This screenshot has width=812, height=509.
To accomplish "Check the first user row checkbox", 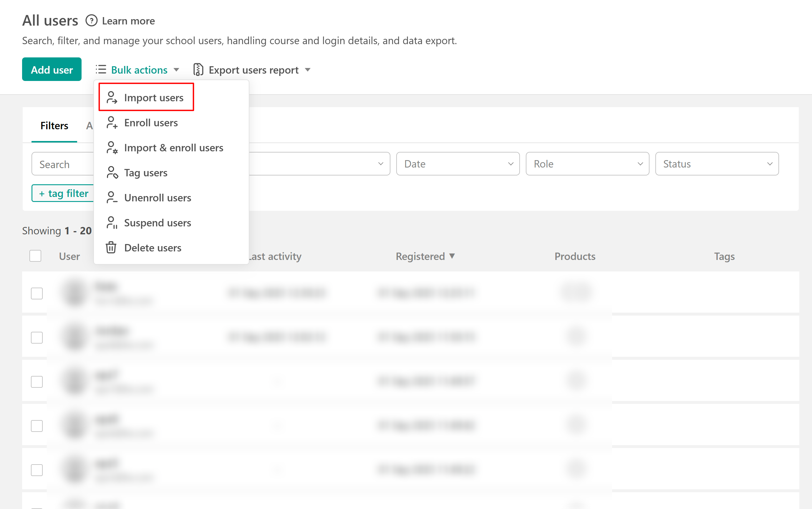I will [37, 293].
